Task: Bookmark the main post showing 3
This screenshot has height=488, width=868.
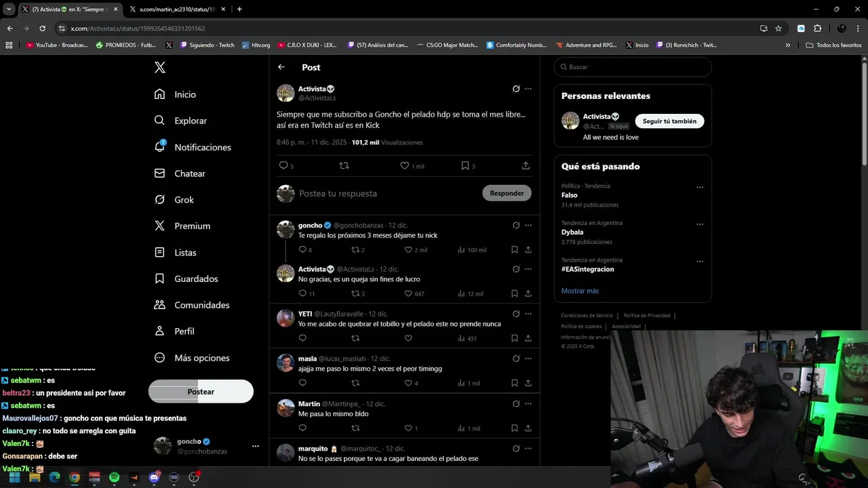Action: 468,165
